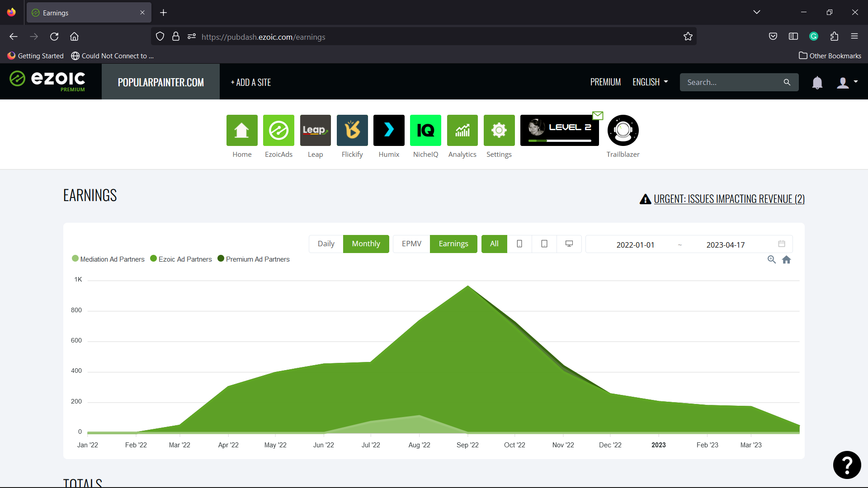Click the search magnifier in header

coord(787,82)
